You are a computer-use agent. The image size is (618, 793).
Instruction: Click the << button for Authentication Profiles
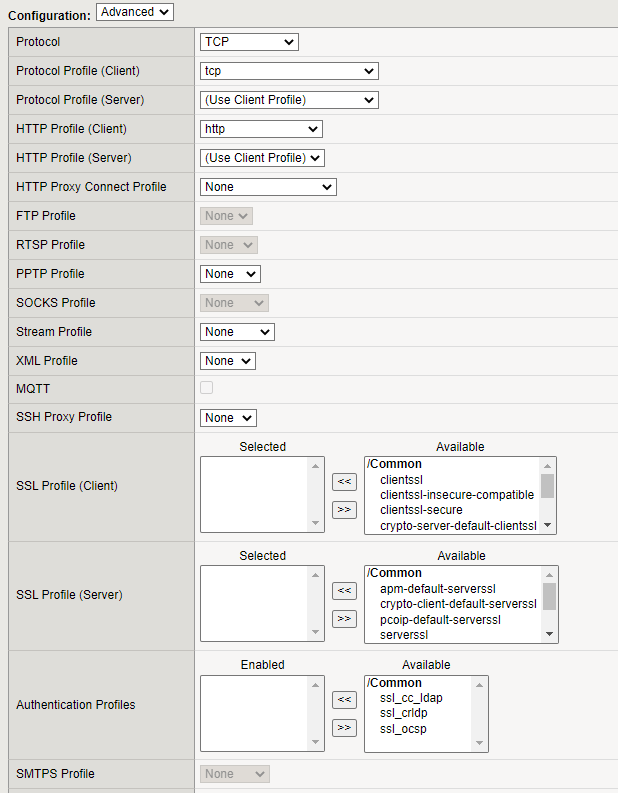[343, 699]
